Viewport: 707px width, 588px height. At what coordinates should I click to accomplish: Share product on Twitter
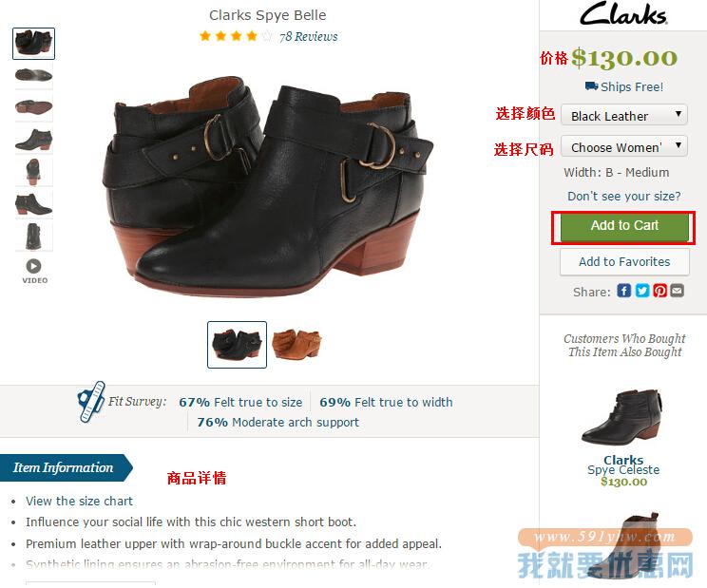642,291
